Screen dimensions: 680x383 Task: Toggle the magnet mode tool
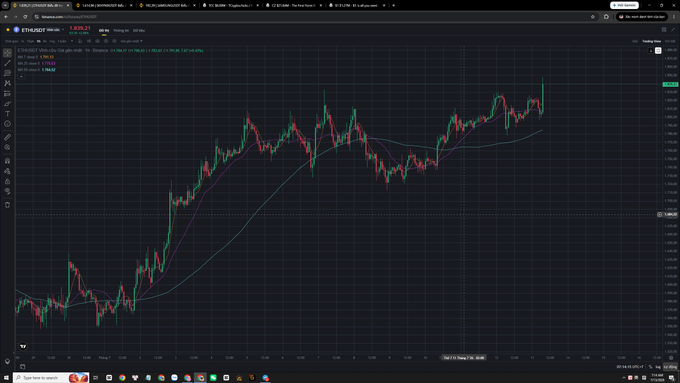(x=7, y=160)
